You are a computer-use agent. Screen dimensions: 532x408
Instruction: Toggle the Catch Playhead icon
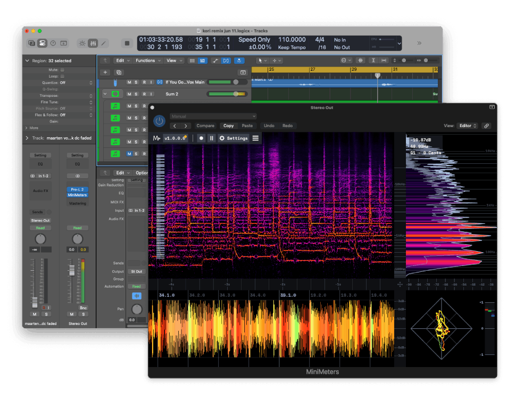(239, 61)
